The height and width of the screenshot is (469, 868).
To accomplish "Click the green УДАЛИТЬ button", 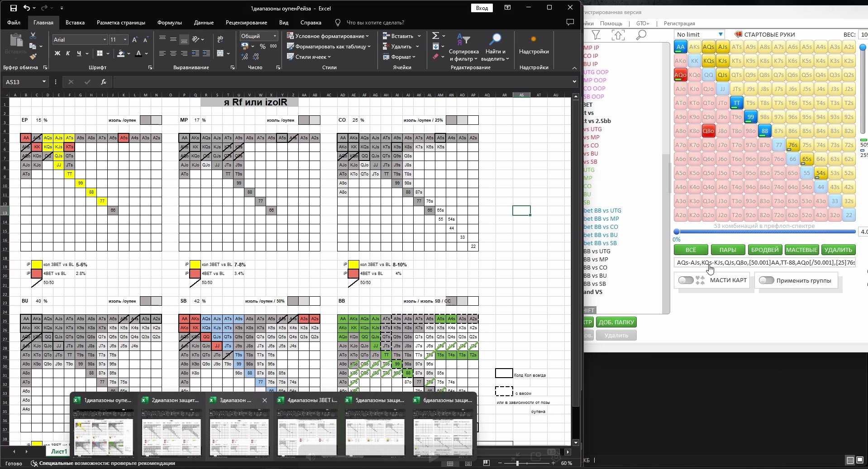I will coord(838,250).
